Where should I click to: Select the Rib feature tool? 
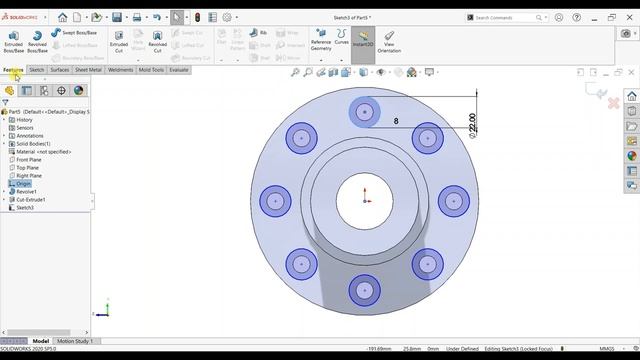click(258, 32)
